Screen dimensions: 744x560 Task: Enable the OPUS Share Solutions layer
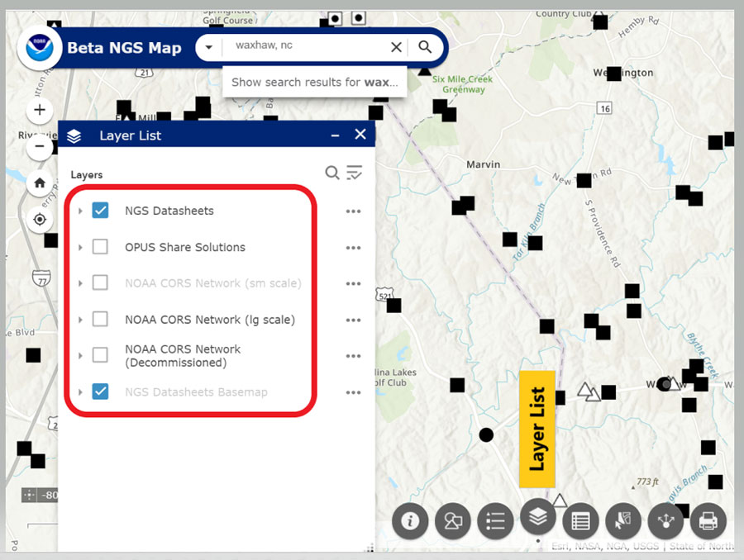[100, 247]
